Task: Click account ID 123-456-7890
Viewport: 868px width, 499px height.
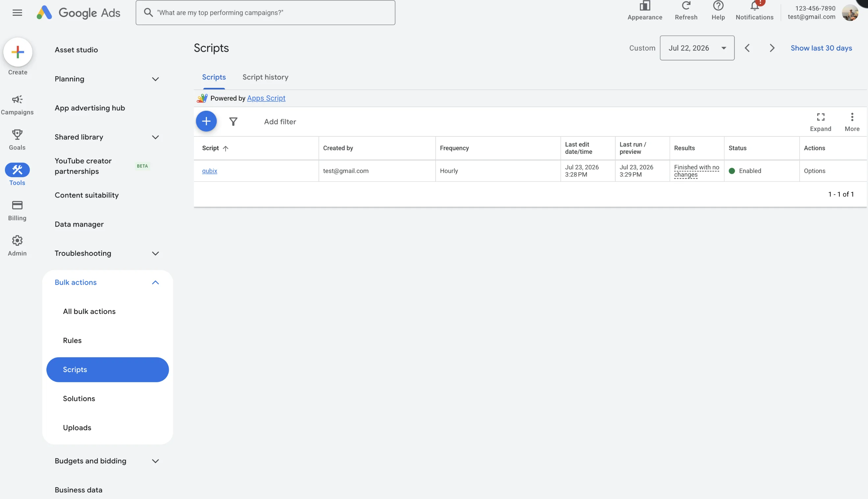Action: coord(815,8)
